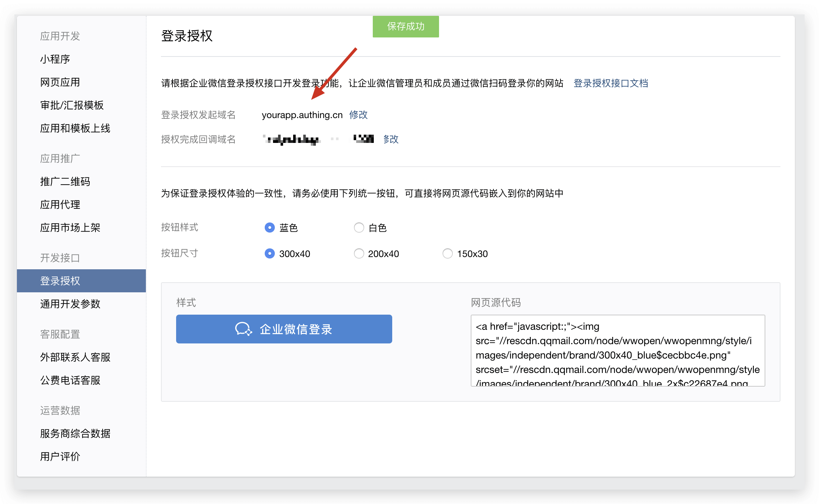Click 修改 next to yourapp.authing.cn

[358, 114]
